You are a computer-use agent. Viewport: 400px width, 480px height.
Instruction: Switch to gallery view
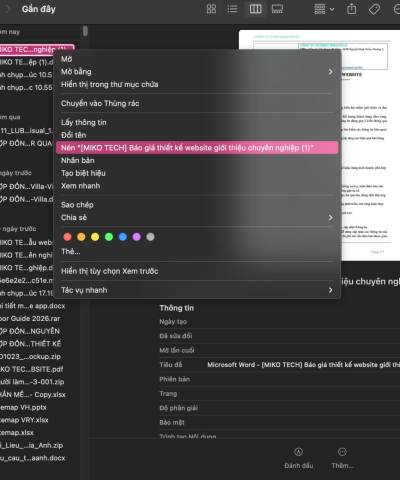[277, 9]
